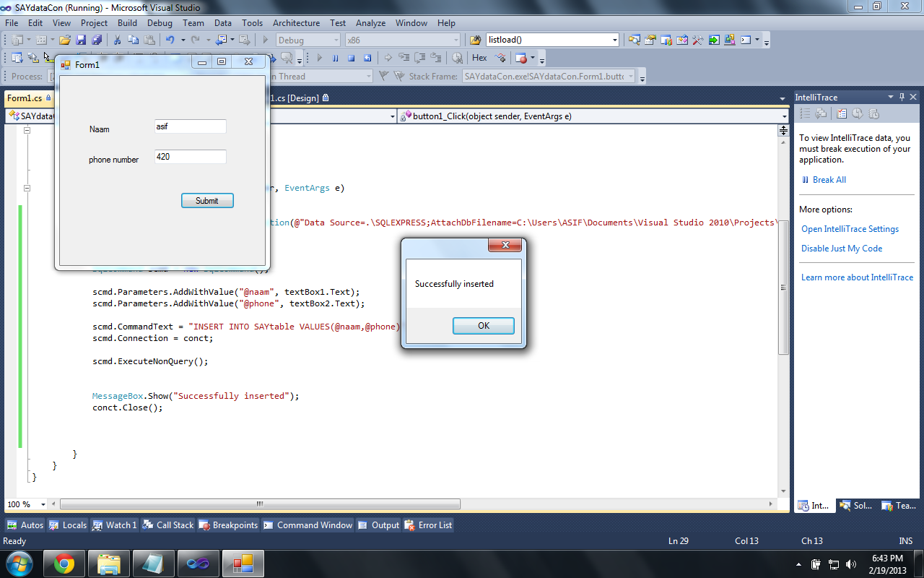Click Learn more about IntelliTrace link

[x=857, y=277]
